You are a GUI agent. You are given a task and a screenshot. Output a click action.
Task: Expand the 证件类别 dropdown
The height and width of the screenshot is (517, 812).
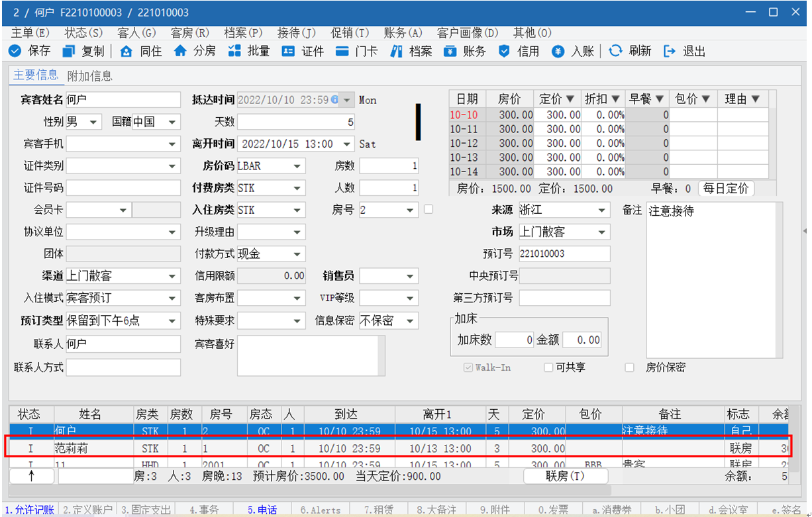click(172, 165)
